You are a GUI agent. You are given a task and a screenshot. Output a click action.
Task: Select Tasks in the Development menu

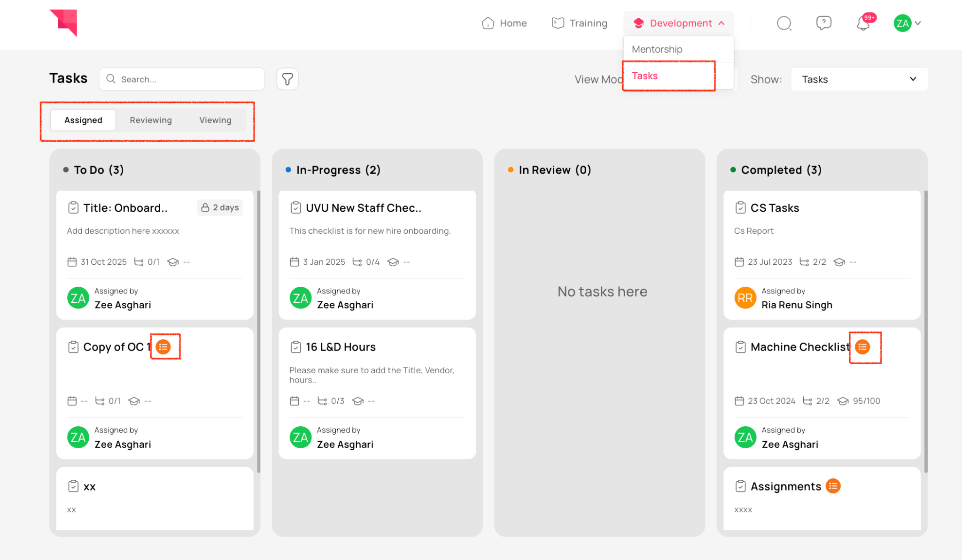(645, 76)
